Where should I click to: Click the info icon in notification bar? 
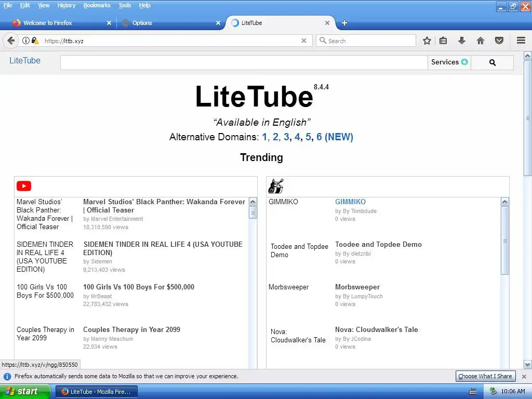[7, 376]
